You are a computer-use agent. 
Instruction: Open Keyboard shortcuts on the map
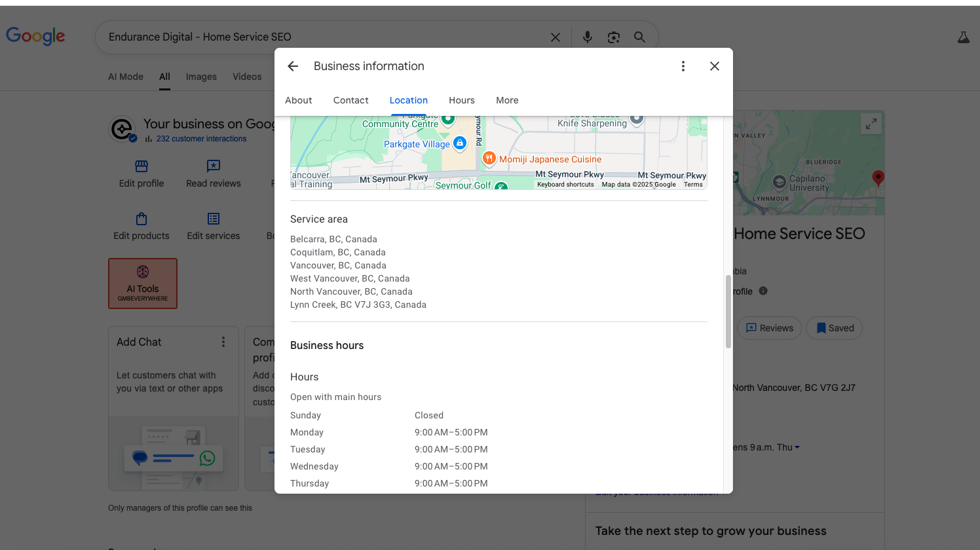coord(565,185)
